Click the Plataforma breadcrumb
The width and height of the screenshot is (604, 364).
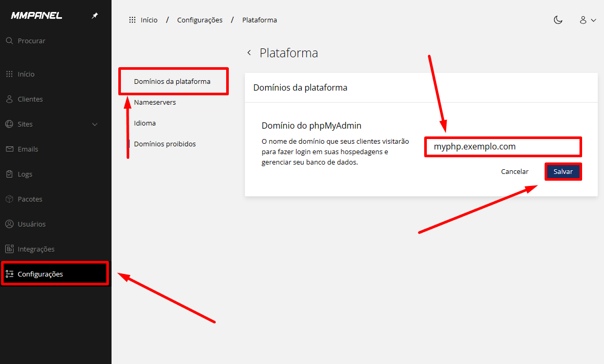pyautogui.click(x=260, y=20)
